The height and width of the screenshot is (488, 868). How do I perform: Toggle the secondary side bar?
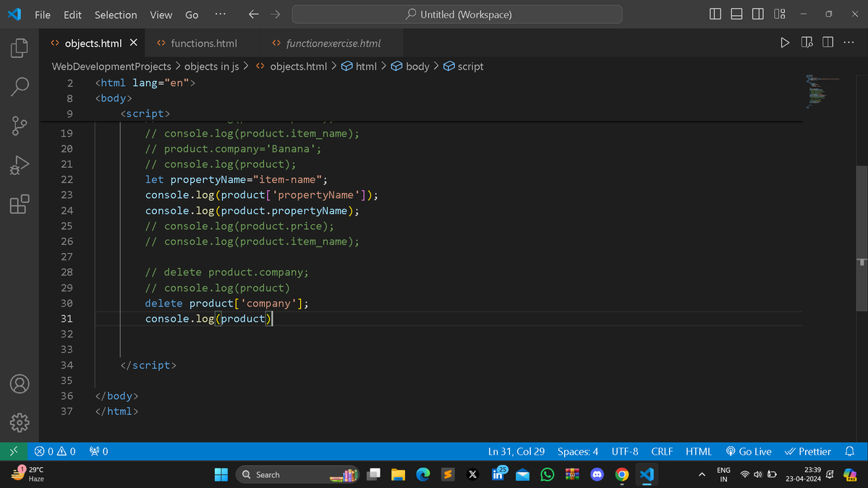pos(758,14)
